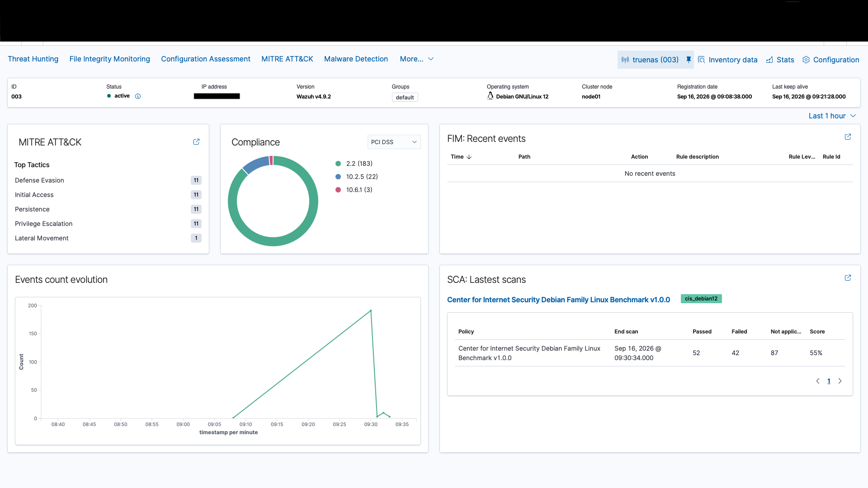Click the default group badge
This screenshot has width=868, height=488.
pos(405,97)
